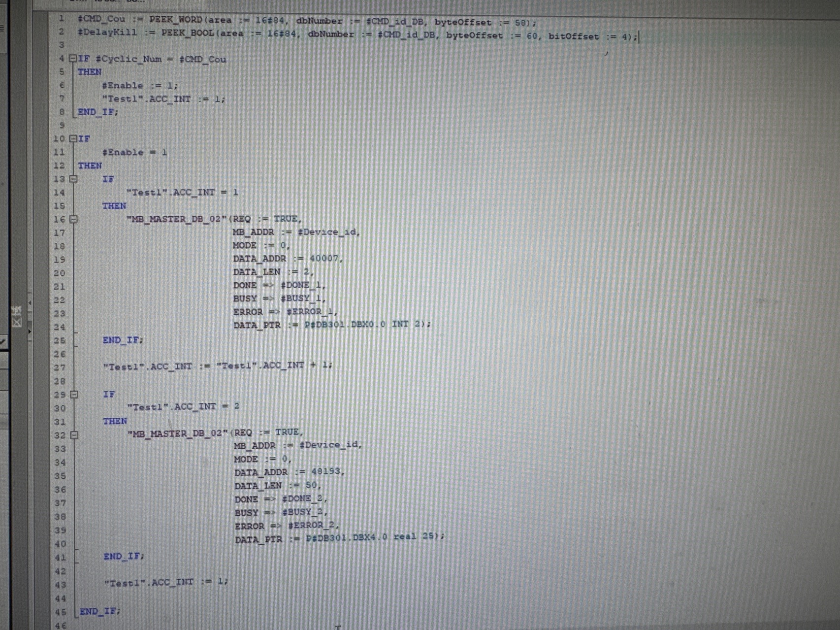
Task: Click the THEN keyword on line 31
Action: (115, 421)
